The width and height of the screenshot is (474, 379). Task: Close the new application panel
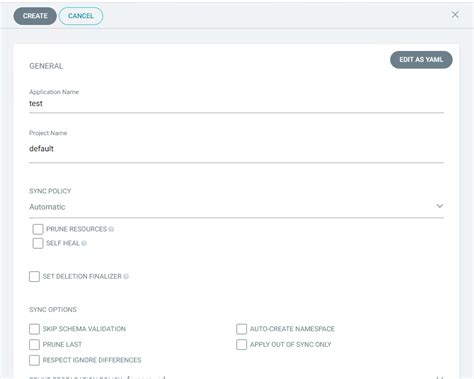tap(455, 15)
